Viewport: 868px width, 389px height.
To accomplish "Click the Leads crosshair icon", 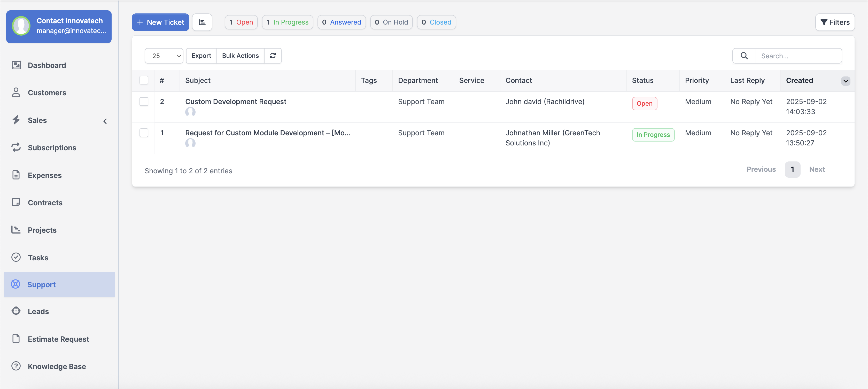I will pyautogui.click(x=16, y=311).
